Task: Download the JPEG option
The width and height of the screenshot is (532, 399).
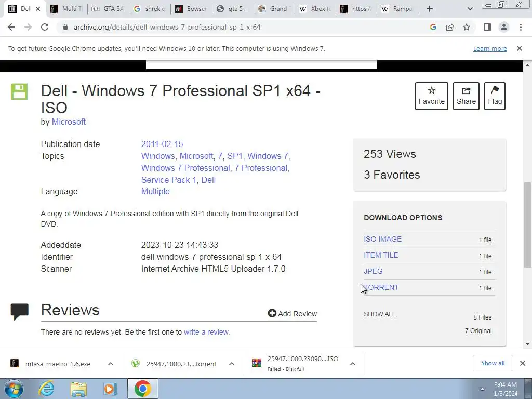Action: click(x=373, y=271)
